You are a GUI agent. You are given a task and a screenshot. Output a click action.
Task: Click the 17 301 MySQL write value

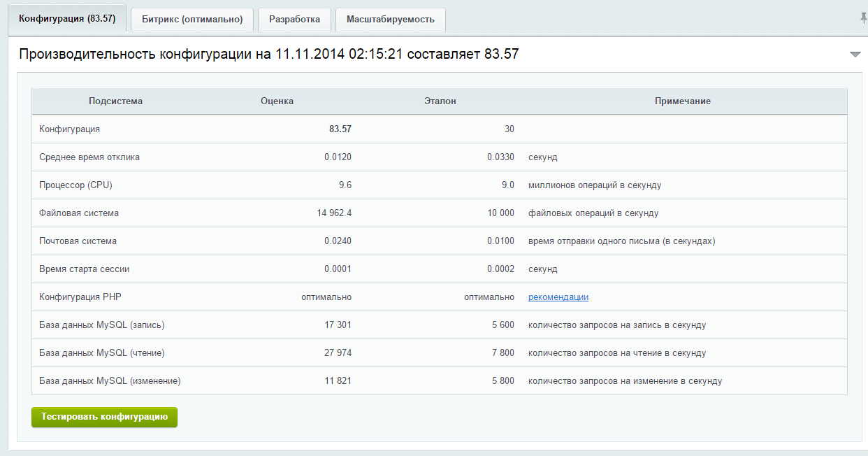pyautogui.click(x=338, y=325)
